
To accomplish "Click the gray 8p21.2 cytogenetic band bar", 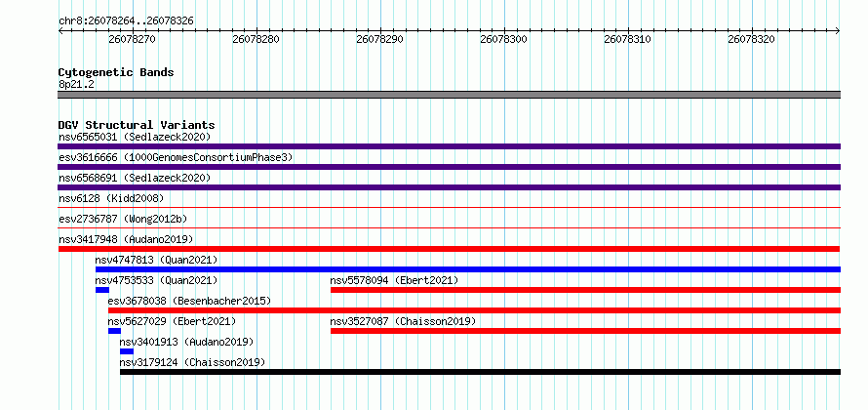I will pos(449,95).
